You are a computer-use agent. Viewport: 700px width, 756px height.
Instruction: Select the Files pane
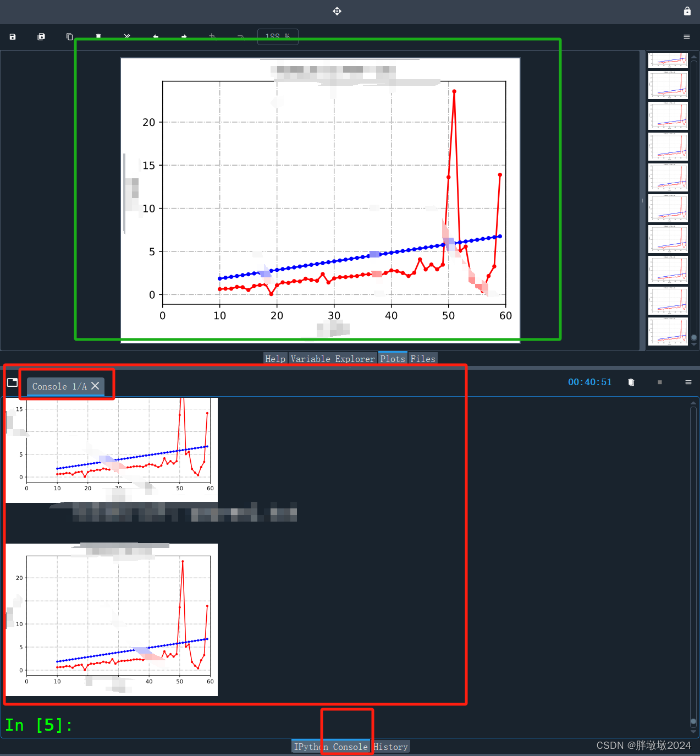422,359
